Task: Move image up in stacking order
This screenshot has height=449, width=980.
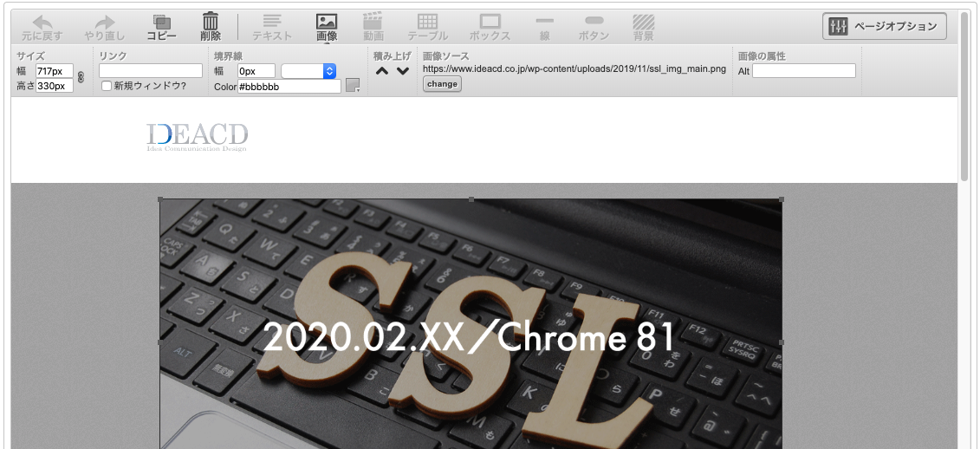Action: [382, 71]
